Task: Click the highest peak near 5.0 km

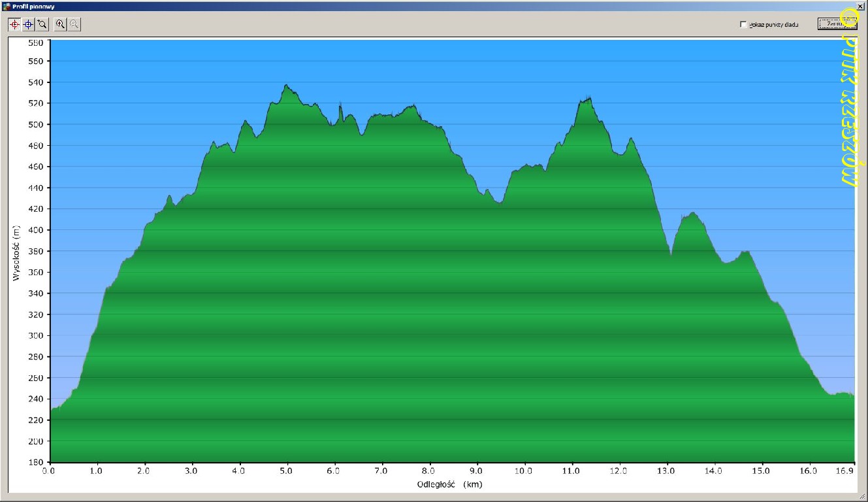Action: tap(286, 86)
